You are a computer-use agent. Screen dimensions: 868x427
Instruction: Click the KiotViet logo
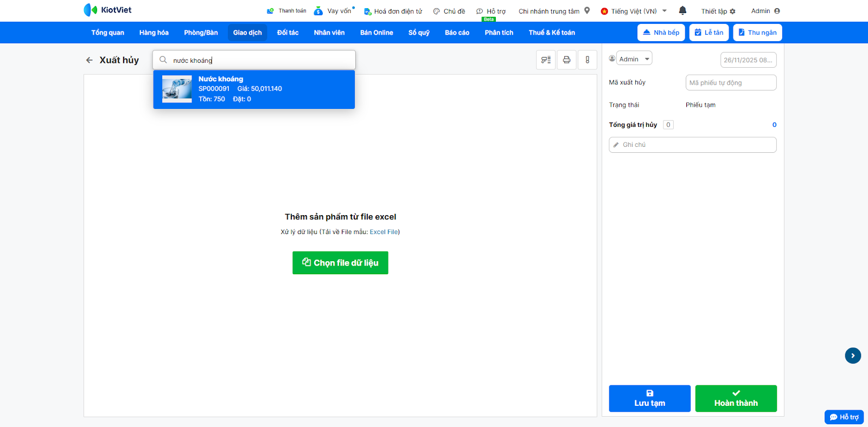tap(107, 10)
